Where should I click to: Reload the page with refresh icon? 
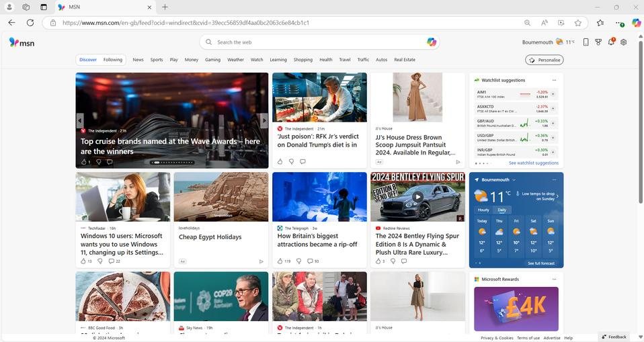[30, 23]
